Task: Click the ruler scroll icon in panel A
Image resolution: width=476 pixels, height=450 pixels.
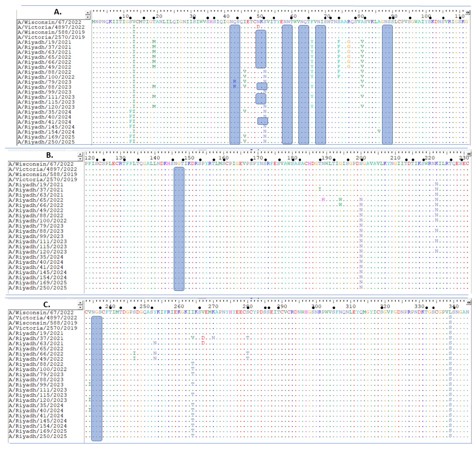Action: [468, 12]
